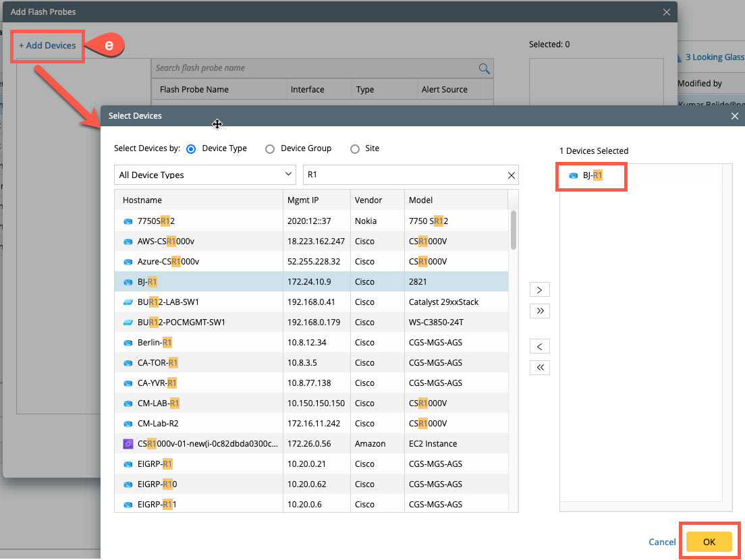Remove selected device with single left arrow
This screenshot has width=745, height=560.
click(x=539, y=347)
